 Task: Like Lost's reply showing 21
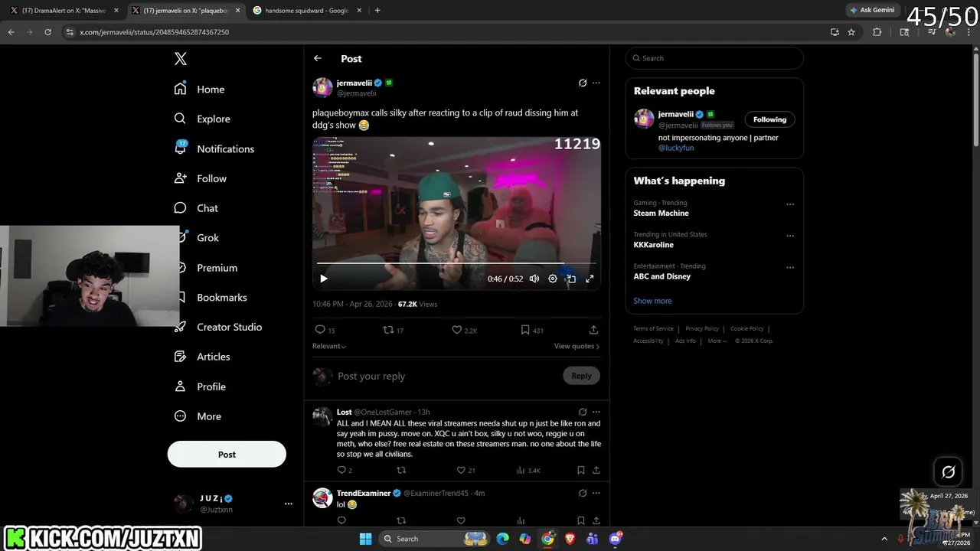point(461,470)
